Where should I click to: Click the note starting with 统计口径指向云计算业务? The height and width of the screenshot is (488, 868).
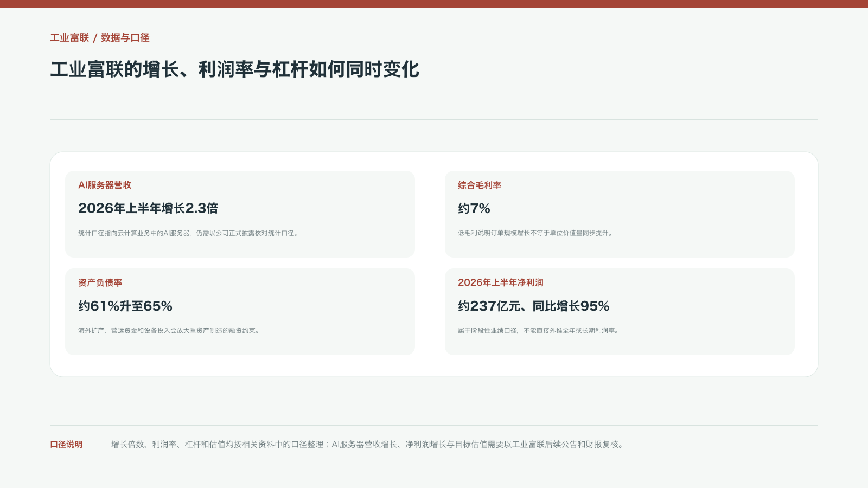tap(188, 233)
